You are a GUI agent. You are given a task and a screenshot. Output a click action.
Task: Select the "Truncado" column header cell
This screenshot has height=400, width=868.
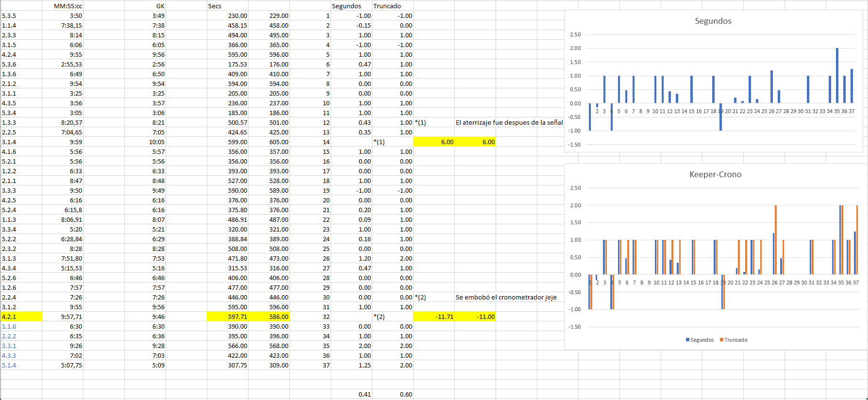pos(387,6)
